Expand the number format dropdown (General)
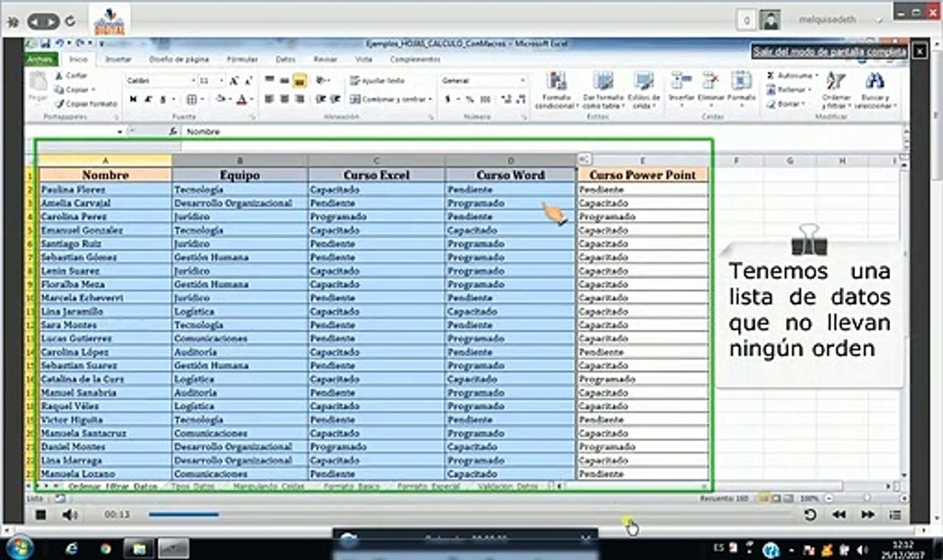The image size is (943, 560). click(522, 81)
